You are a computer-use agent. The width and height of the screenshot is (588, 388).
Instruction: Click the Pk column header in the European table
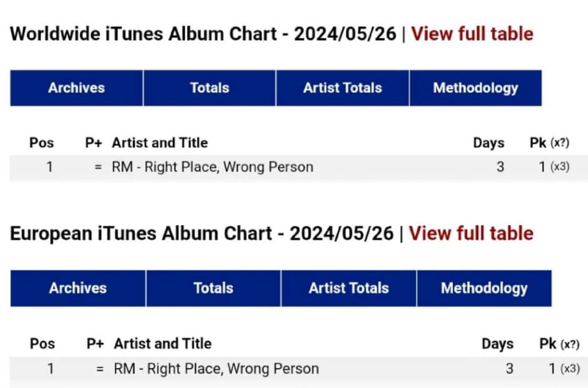pyautogui.click(x=548, y=344)
